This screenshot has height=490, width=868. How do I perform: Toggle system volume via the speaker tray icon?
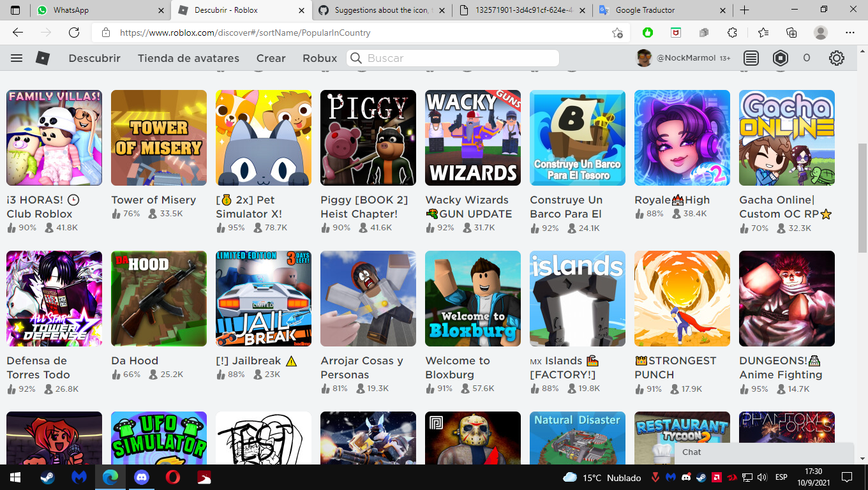coord(763,477)
